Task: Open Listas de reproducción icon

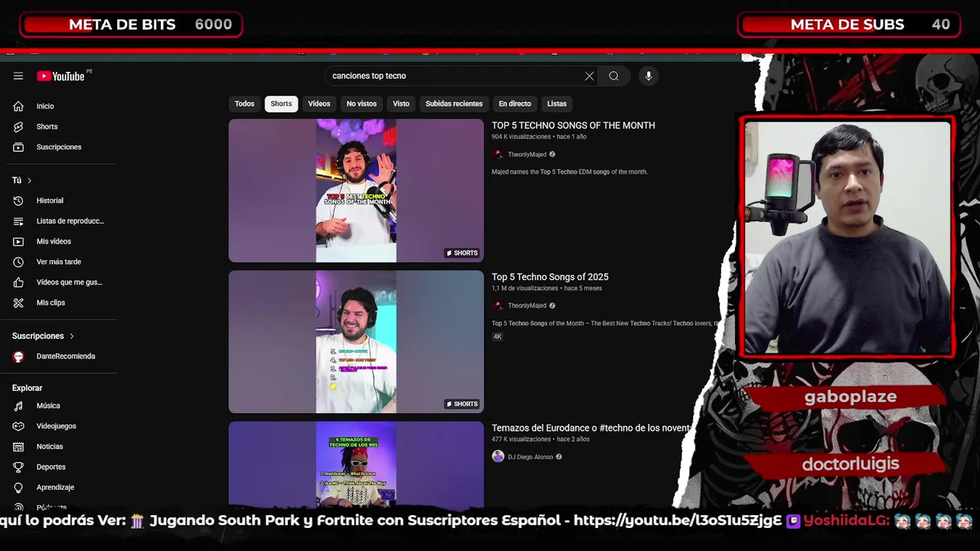Action: [18, 221]
